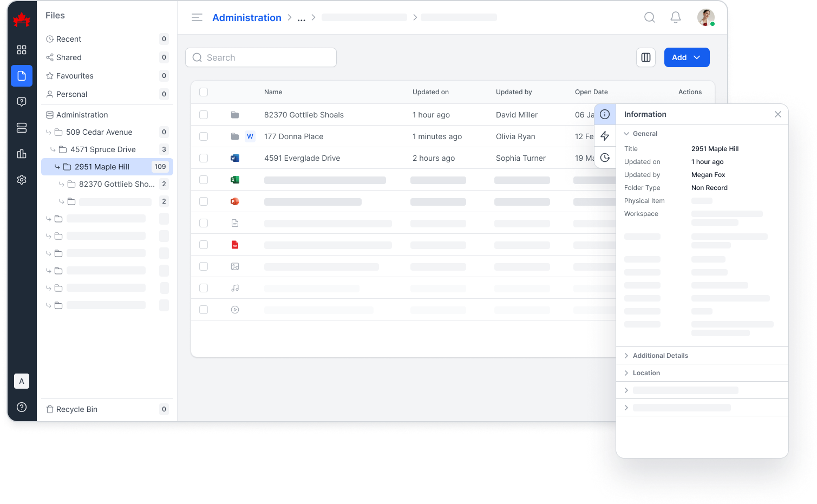Open the dashboard grid icon in sidebar

(x=22, y=50)
